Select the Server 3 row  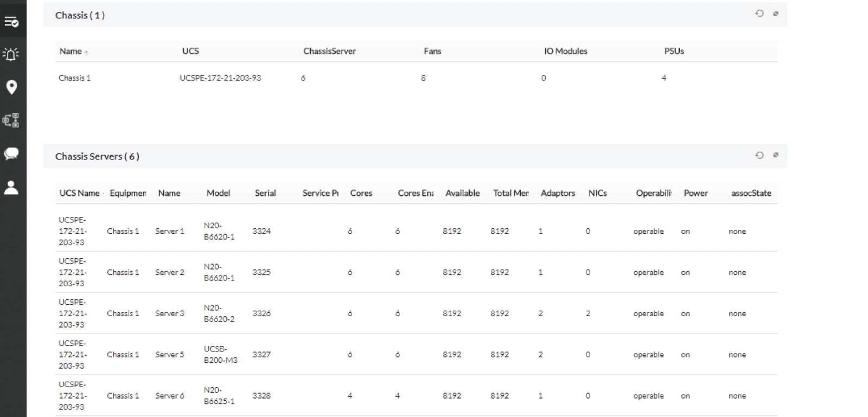(x=170, y=313)
